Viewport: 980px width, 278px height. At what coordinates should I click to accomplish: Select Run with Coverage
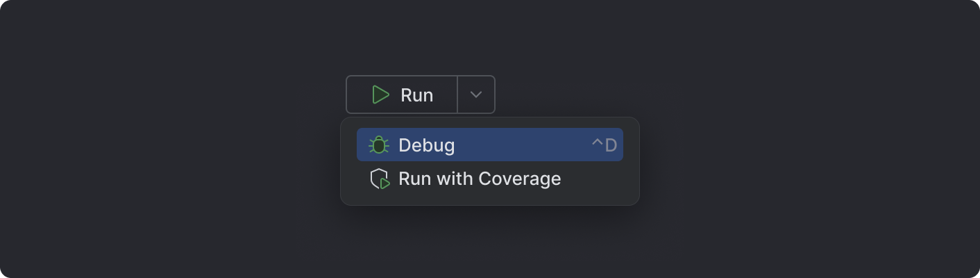[479, 179]
